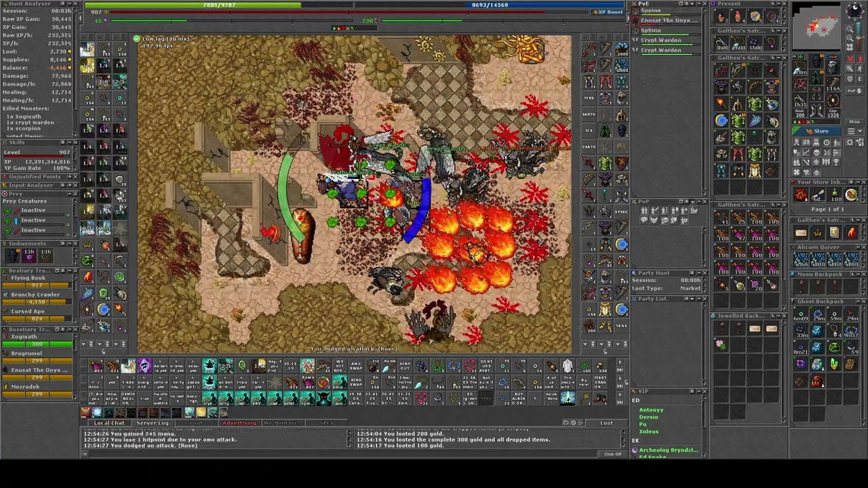Viewport: 868px width, 488px height.
Task: Switch to Local Chat tab
Action: (x=109, y=423)
